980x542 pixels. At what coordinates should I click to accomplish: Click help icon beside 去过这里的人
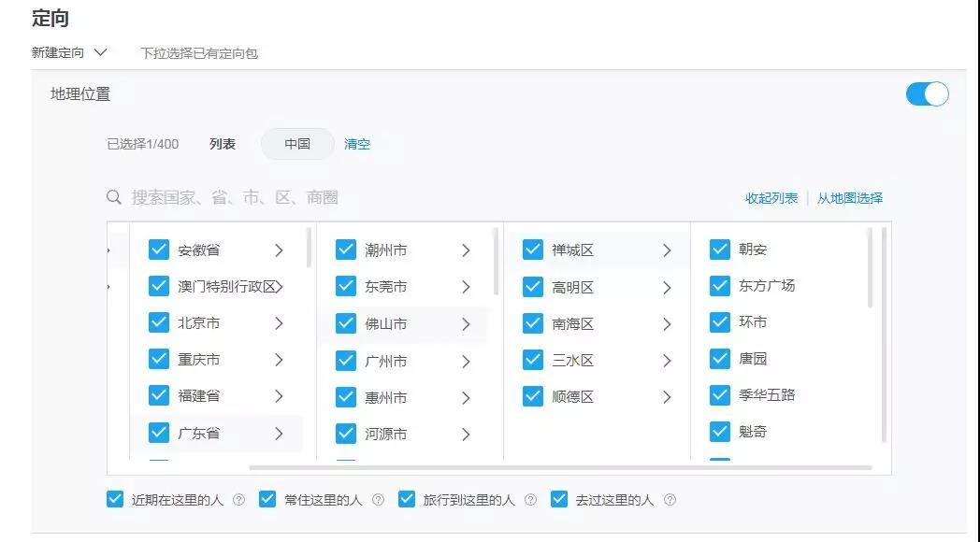tap(670, 500)
